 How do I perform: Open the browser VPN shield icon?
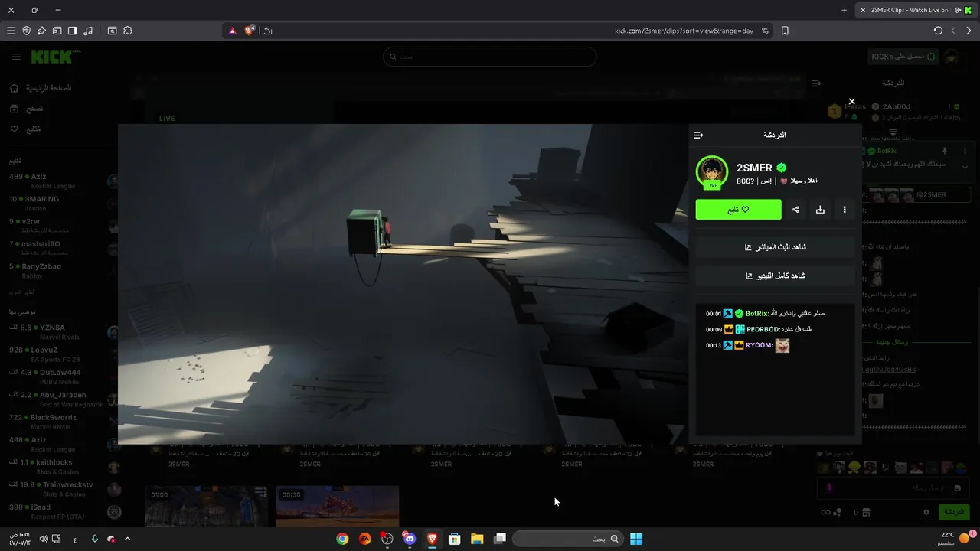click(x=26, y=31)
